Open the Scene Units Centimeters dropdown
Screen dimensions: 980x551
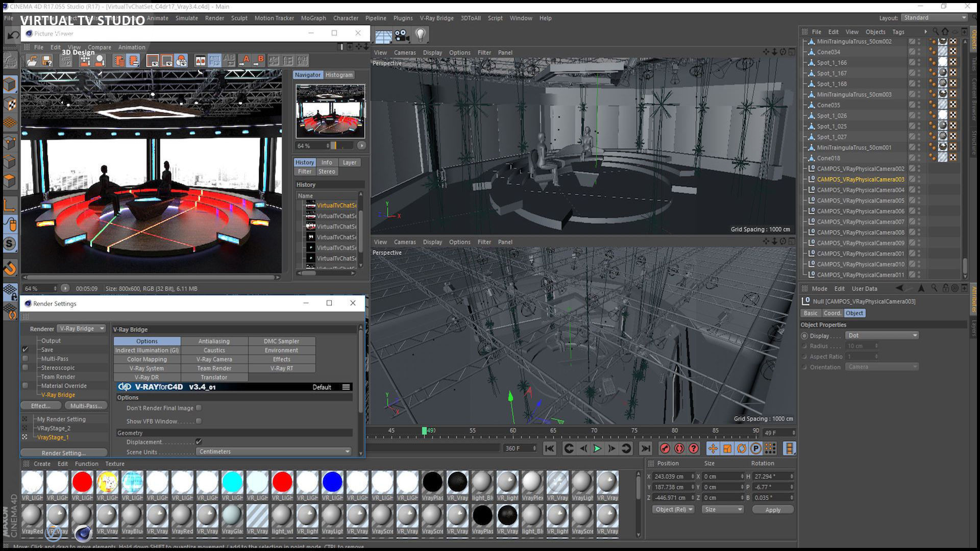point(274,452)
